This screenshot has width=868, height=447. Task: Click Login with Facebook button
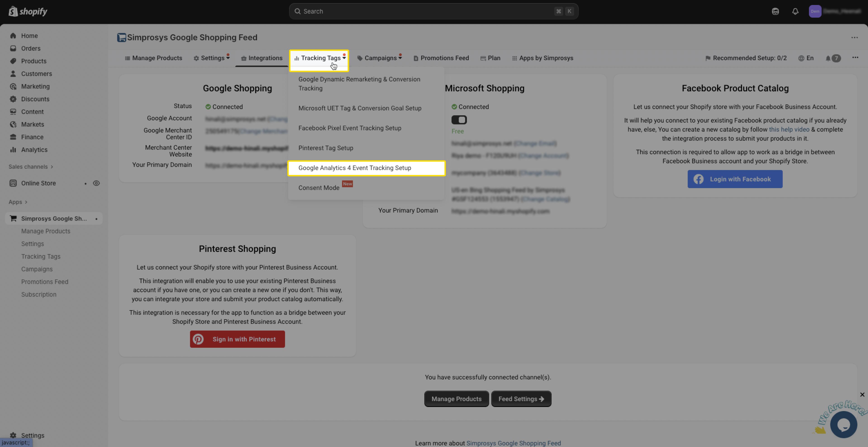(x=735, y=179)
